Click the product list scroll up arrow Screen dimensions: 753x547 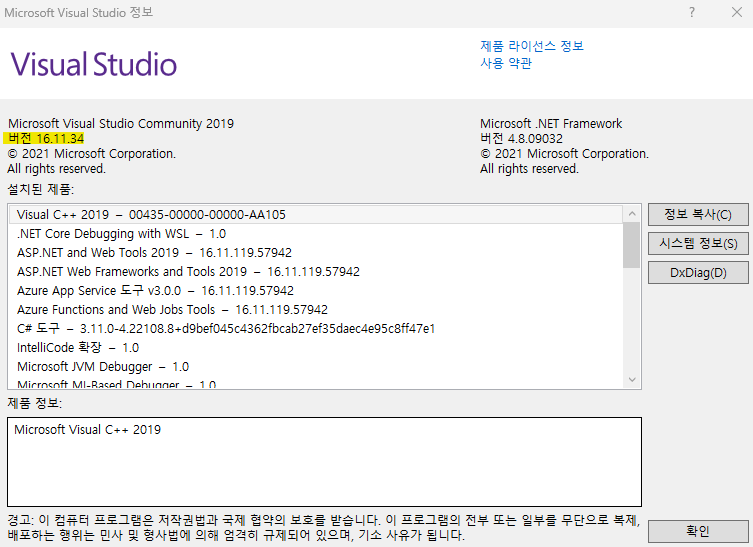coord(632,214)
